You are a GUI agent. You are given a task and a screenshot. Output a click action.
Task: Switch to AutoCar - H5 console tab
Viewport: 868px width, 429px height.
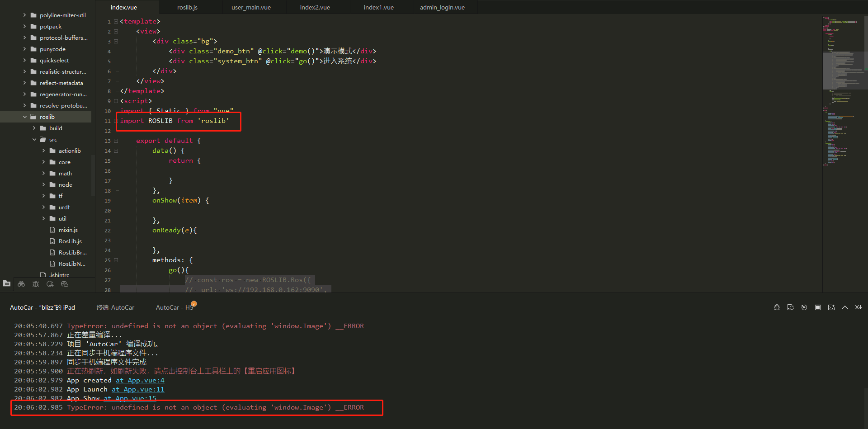click(x=175, y=307)
